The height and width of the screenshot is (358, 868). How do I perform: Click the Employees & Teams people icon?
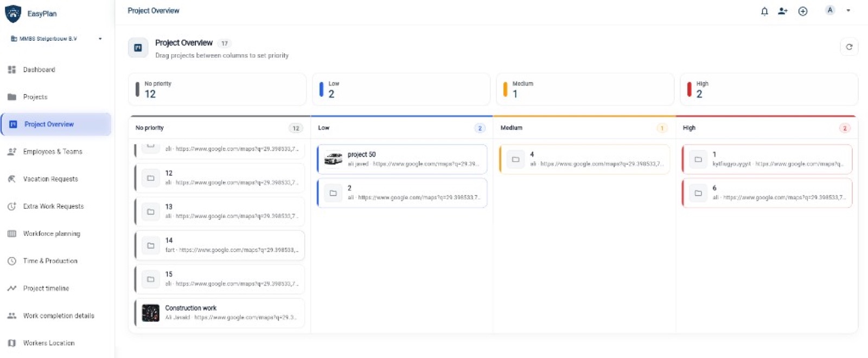click(x=12, y=152)
